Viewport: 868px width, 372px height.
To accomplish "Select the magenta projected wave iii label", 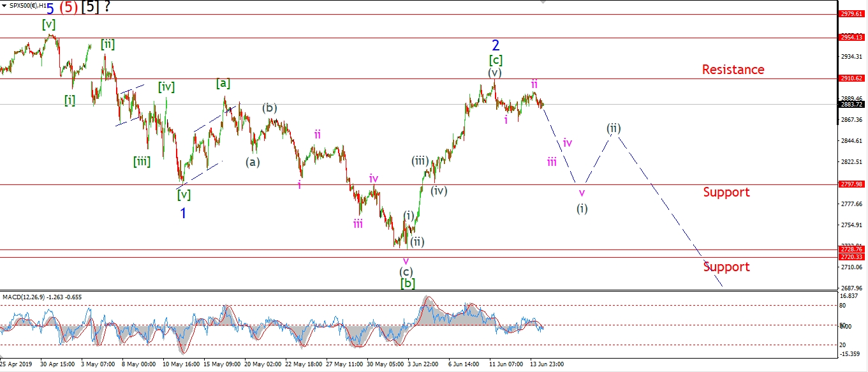I will (552, 162).
